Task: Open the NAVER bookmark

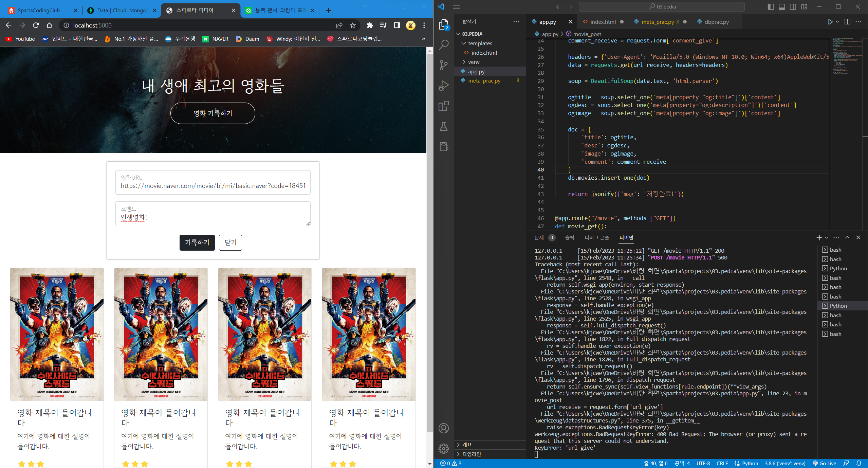Action: 216,39
